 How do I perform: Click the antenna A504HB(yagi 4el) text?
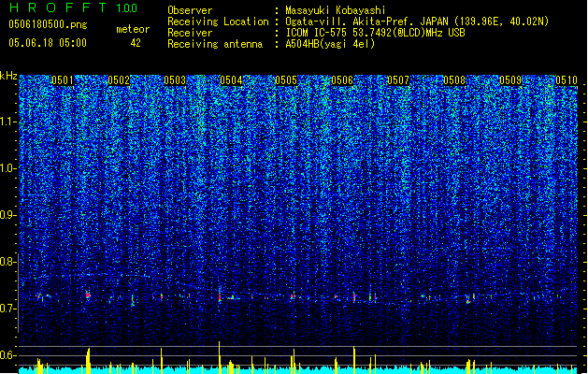(330, 44)
